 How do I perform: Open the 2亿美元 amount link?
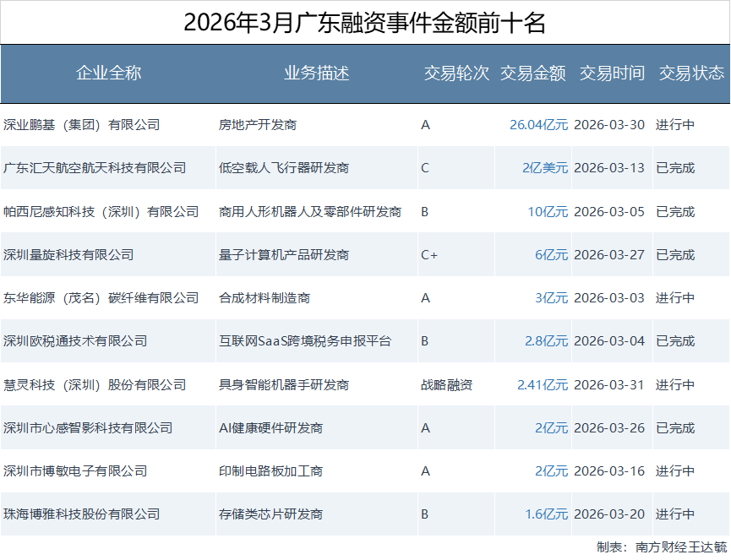click(544, 168)
